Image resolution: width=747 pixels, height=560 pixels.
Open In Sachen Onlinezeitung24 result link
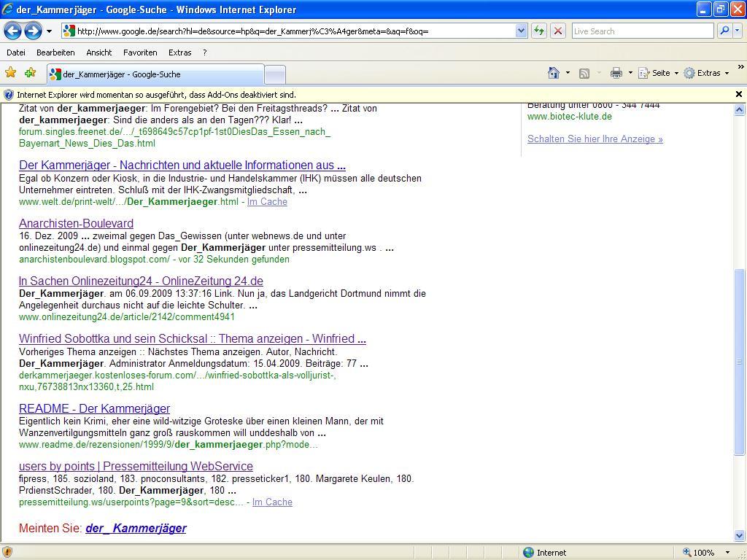click(x=141, y=281)
